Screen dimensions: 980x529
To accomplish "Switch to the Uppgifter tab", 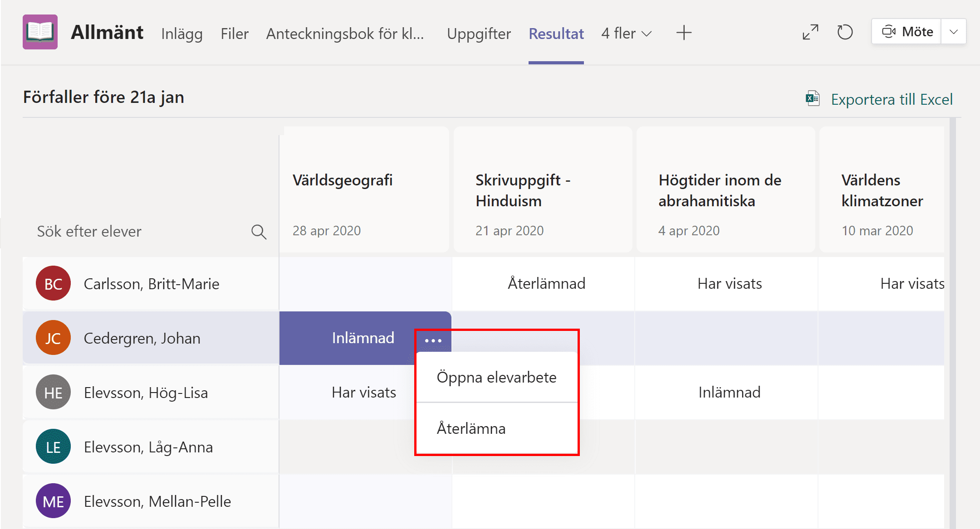I will coord(479,34).
